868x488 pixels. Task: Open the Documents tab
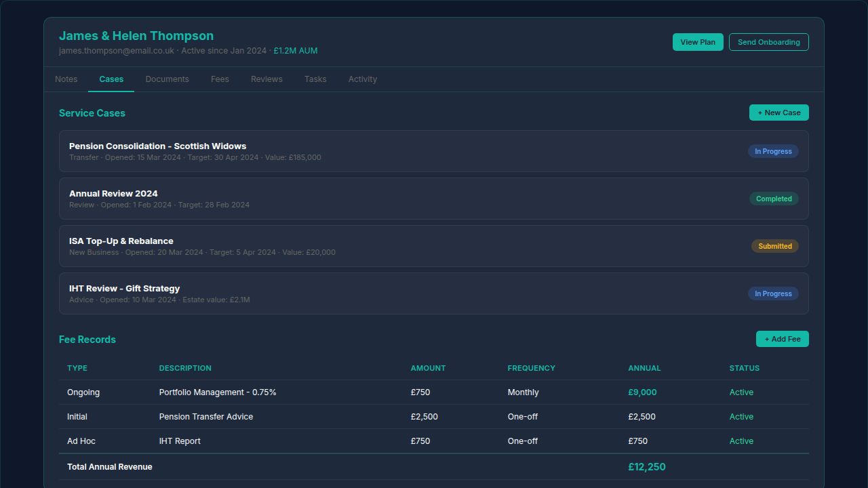click(167, 79)
